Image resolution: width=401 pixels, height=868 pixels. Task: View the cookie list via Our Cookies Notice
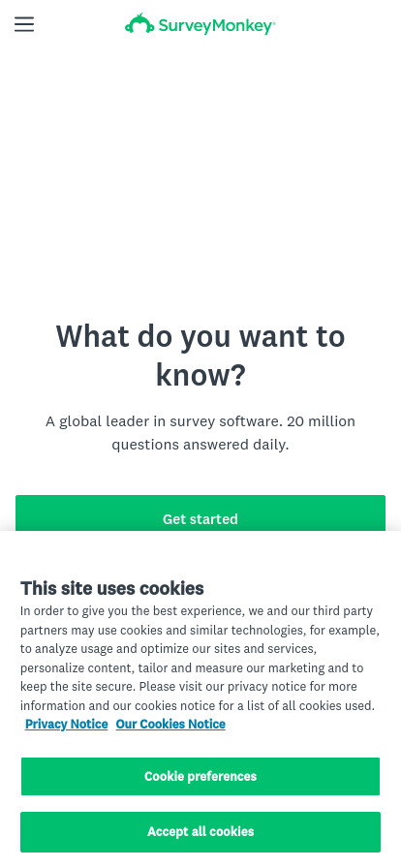pyautogui.click(x=170, y=724)
